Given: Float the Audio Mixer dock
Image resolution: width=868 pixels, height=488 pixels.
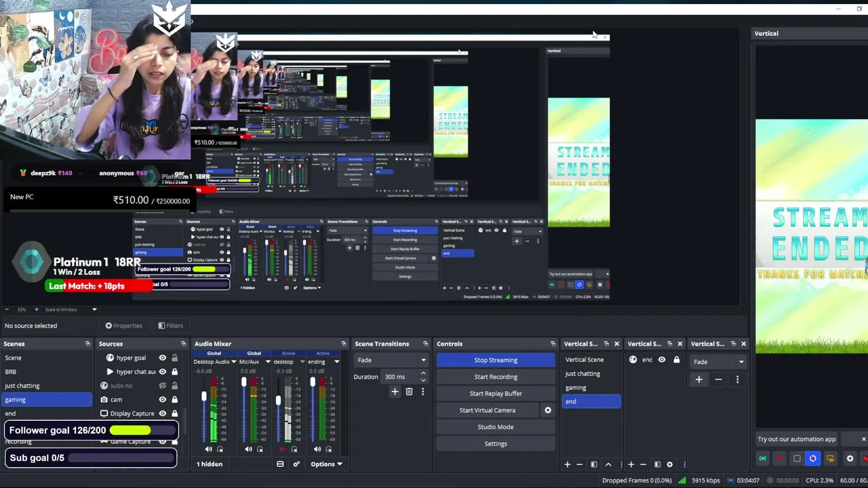Looking at the screenshot, I should [x=344, y=344].
